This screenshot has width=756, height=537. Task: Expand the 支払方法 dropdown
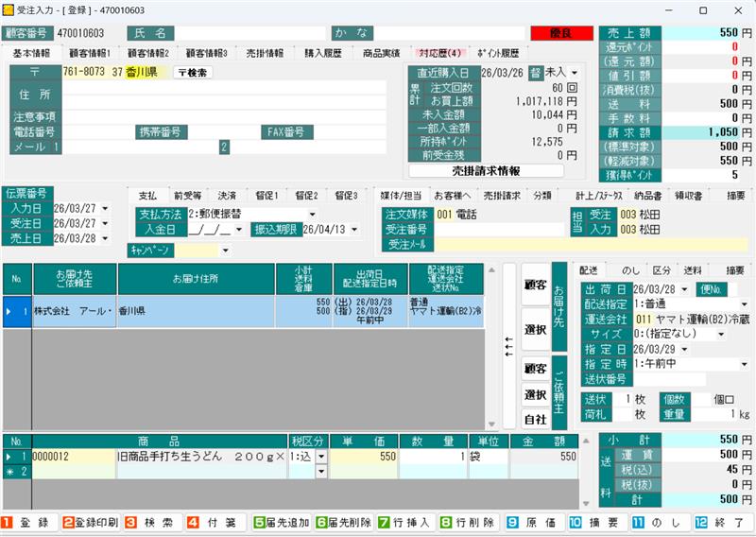click(313, 215)
